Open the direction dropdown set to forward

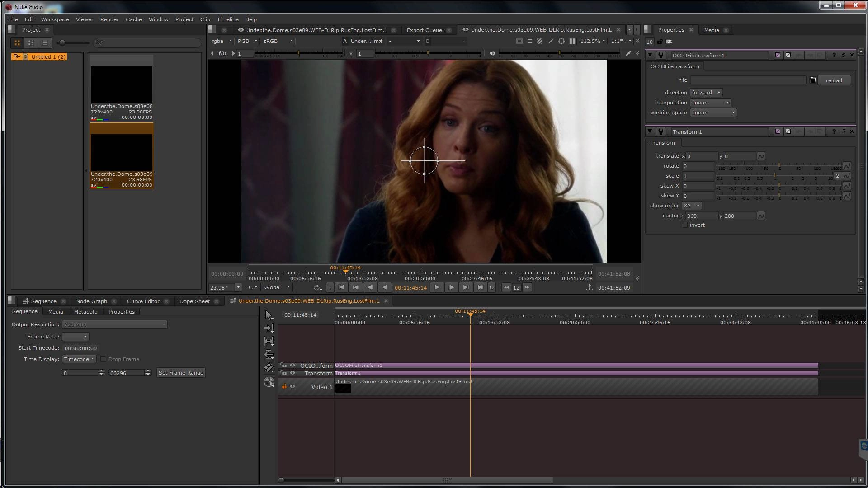706,92
